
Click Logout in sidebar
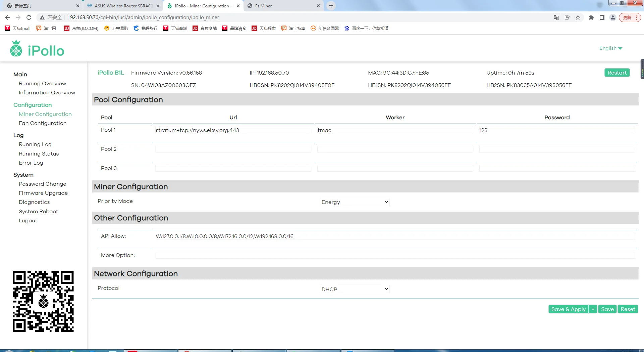(x=28, y=221)
